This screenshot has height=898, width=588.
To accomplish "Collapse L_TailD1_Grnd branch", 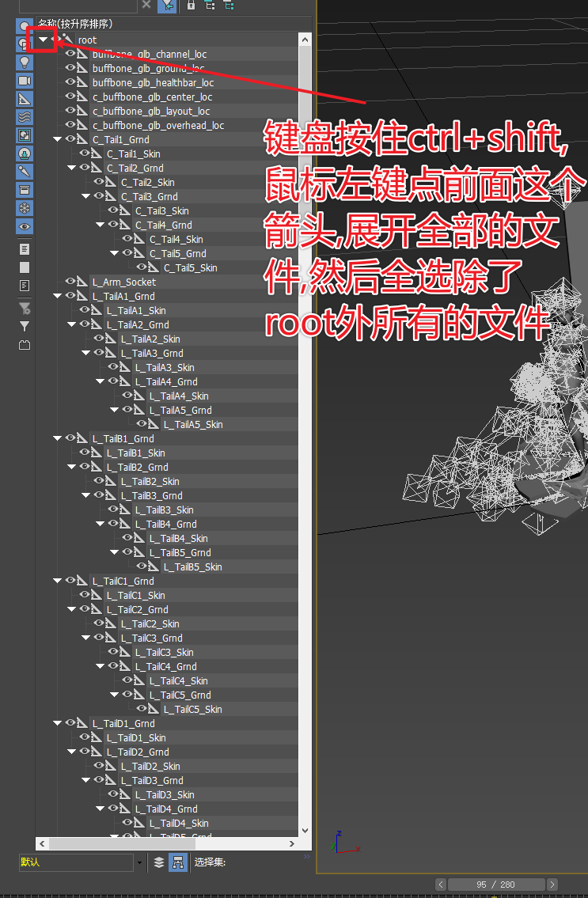I will [x=57, y=723].
